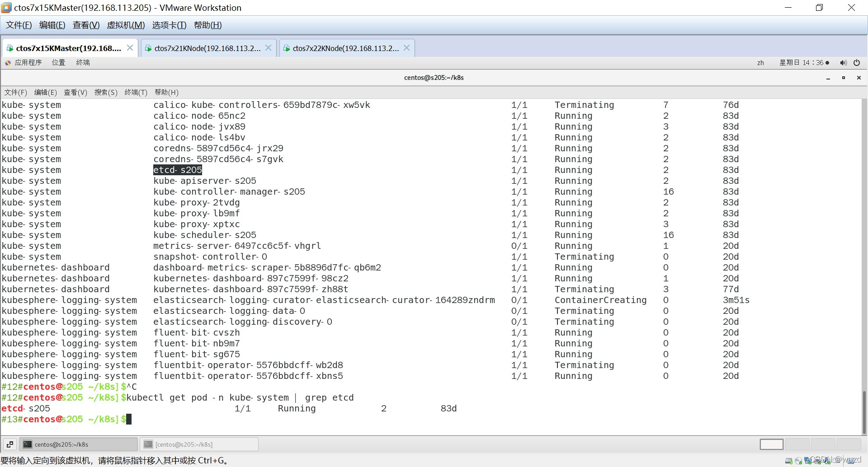Close the ctos7x15KMaster VM tab

point(130,48)
